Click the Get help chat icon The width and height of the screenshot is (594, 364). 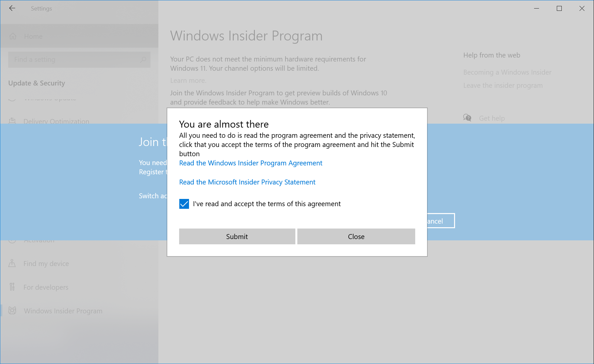(x=467, y=118)
